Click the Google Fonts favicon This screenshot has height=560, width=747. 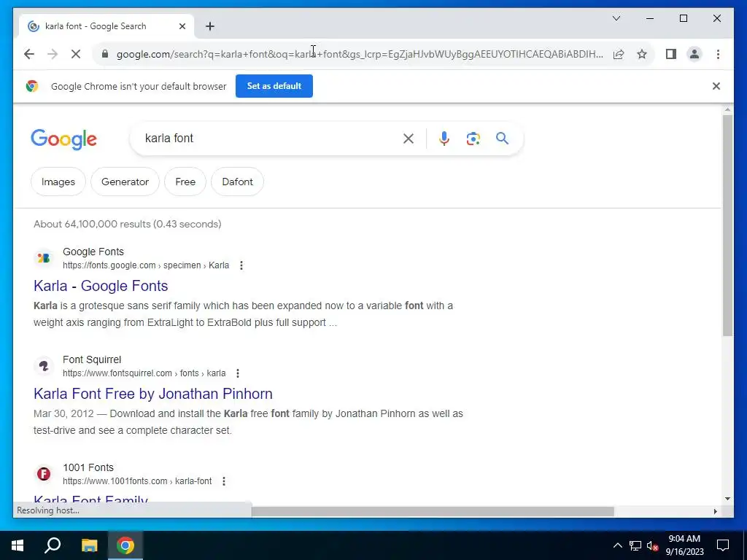click(43, 258)
